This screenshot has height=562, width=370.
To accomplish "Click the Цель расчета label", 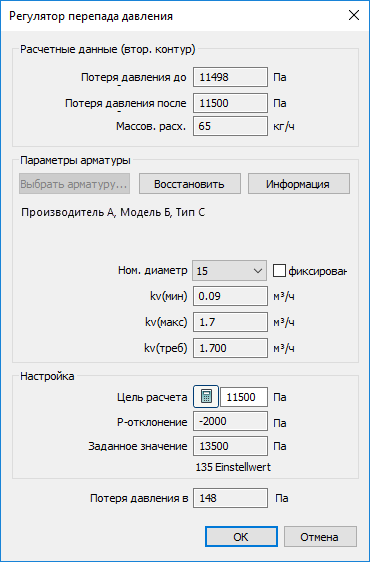I will tap(152, 397).
